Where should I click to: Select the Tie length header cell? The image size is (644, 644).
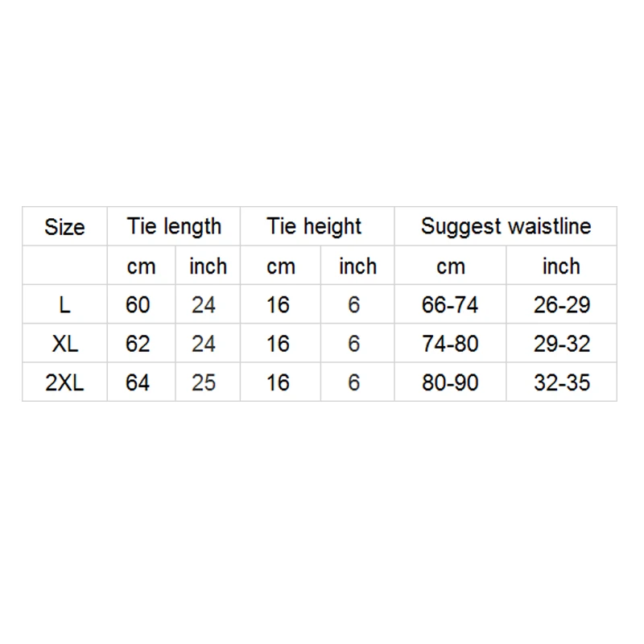tap(174, 227)
